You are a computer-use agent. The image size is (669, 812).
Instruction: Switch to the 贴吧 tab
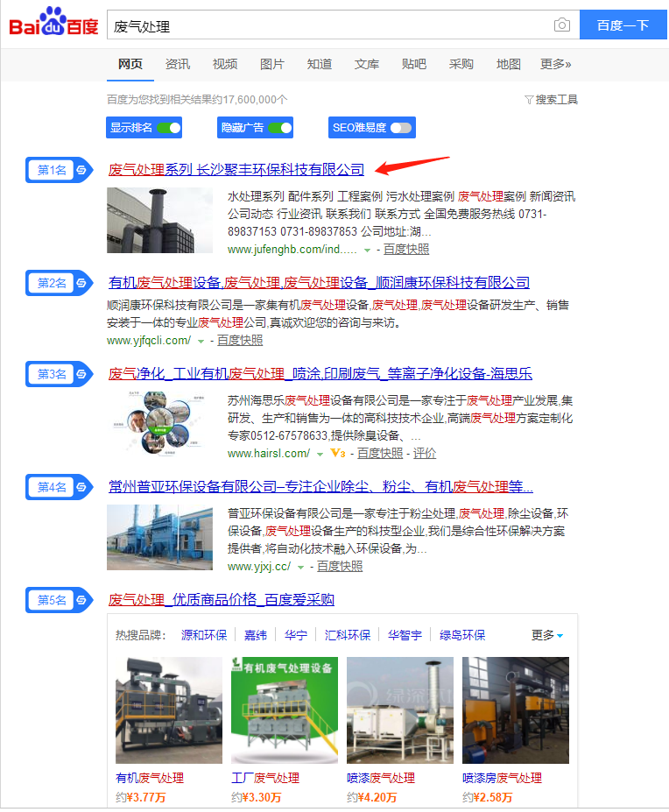click(x=414, y=64)
